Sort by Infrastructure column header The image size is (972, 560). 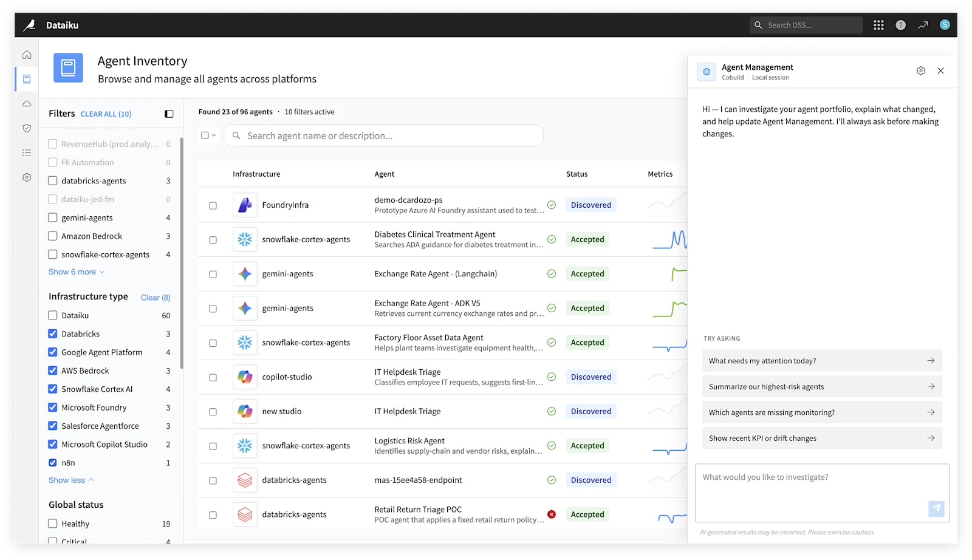pos(256,174)
